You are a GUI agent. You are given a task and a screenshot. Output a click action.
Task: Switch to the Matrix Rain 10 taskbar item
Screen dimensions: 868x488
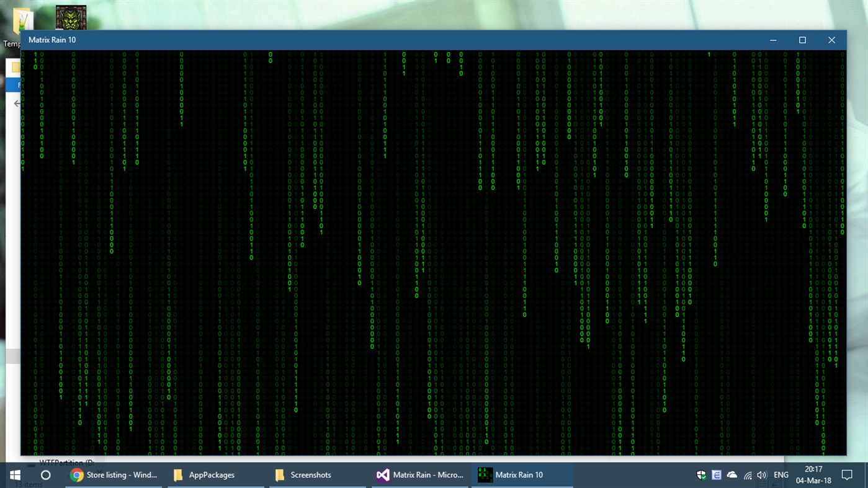521,475
